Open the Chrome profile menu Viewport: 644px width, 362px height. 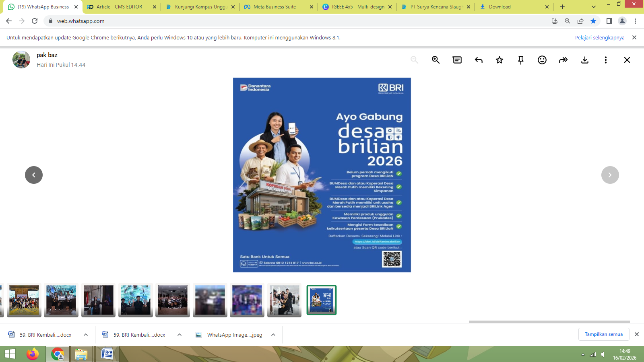pos(622,21)
